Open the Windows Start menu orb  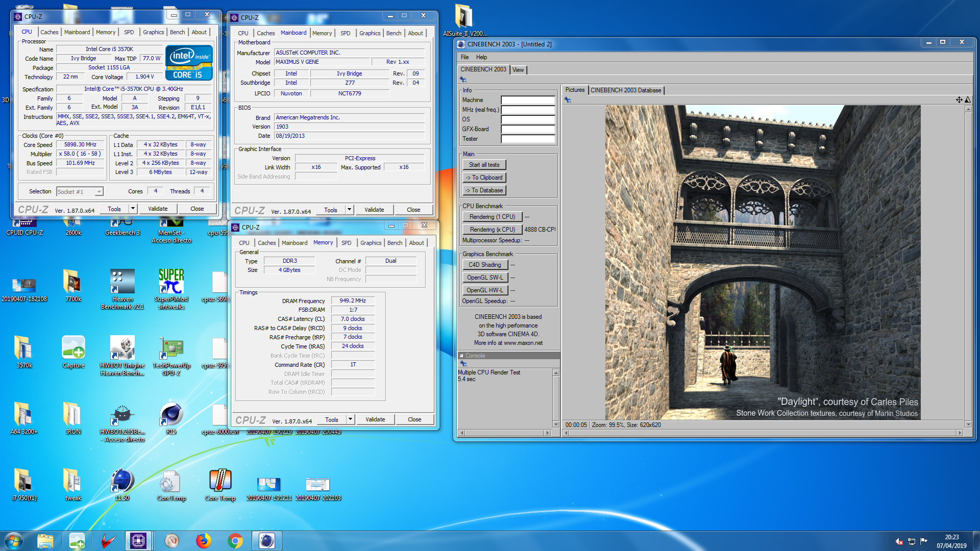pos(14,541)
